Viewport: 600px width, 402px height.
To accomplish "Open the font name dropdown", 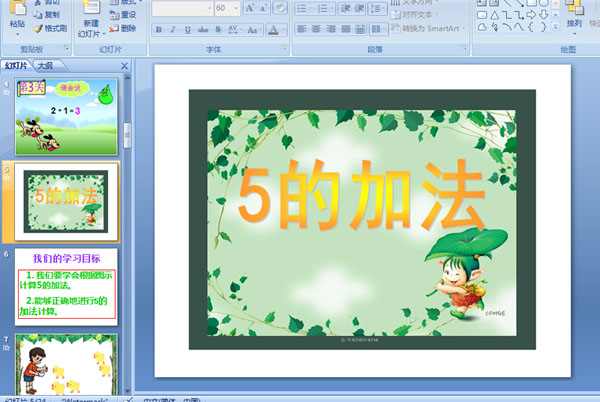I will [x=209, y=8].
